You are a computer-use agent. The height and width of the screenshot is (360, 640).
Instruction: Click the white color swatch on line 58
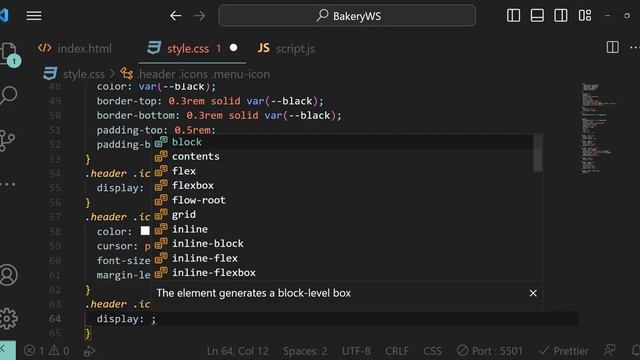[145, 231]
